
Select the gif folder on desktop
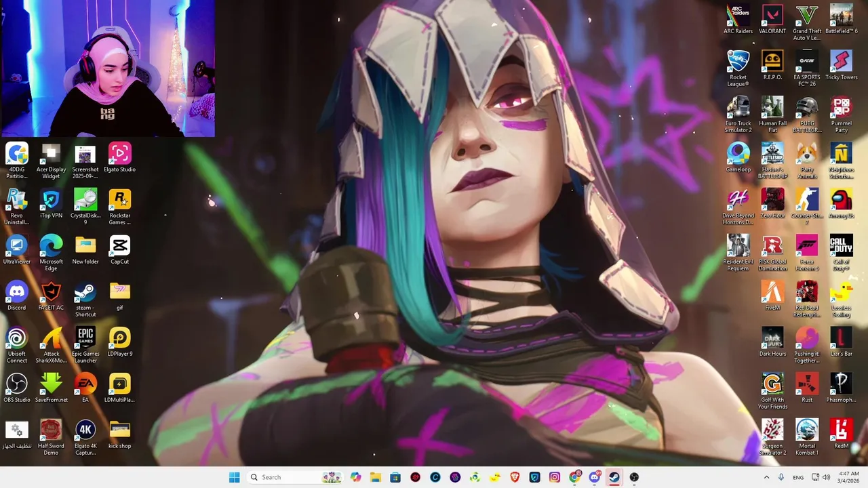119,296
